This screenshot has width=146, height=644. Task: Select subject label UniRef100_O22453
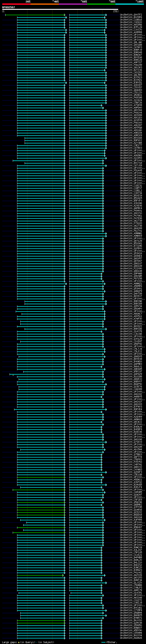click(131, 158)
